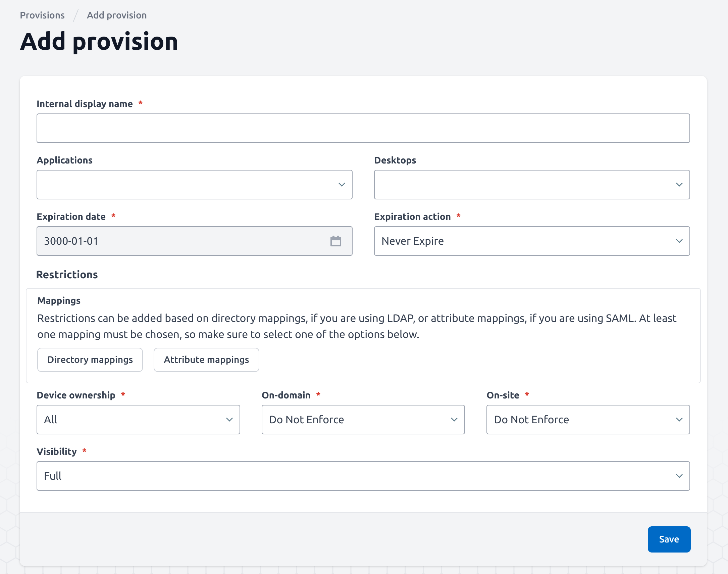This screenshot has height=574, width=728.
Task: Click the Visibility chevron arrow
Action: pyautogui.click(x=679, y=476)
